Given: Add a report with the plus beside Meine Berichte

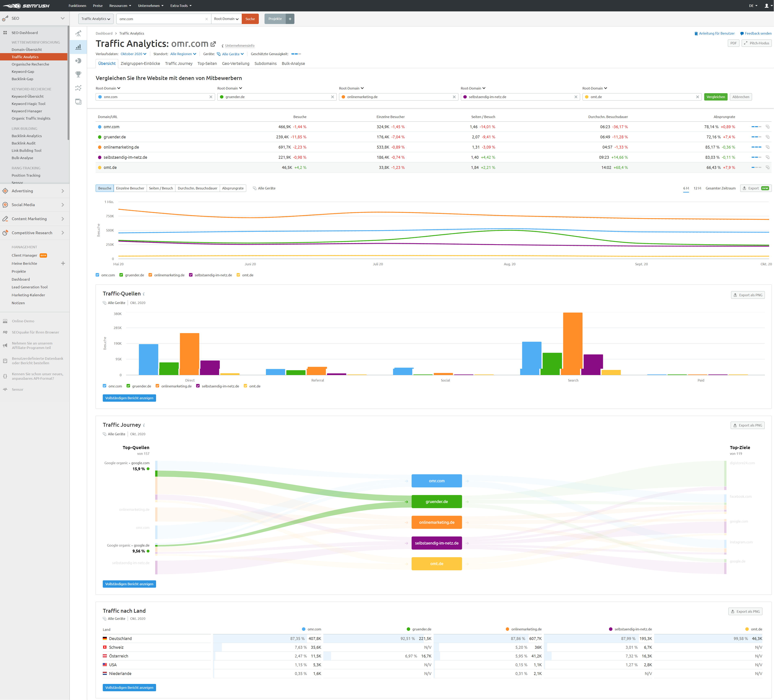Looking at the screenshot, I should click(x=63, y=263).
